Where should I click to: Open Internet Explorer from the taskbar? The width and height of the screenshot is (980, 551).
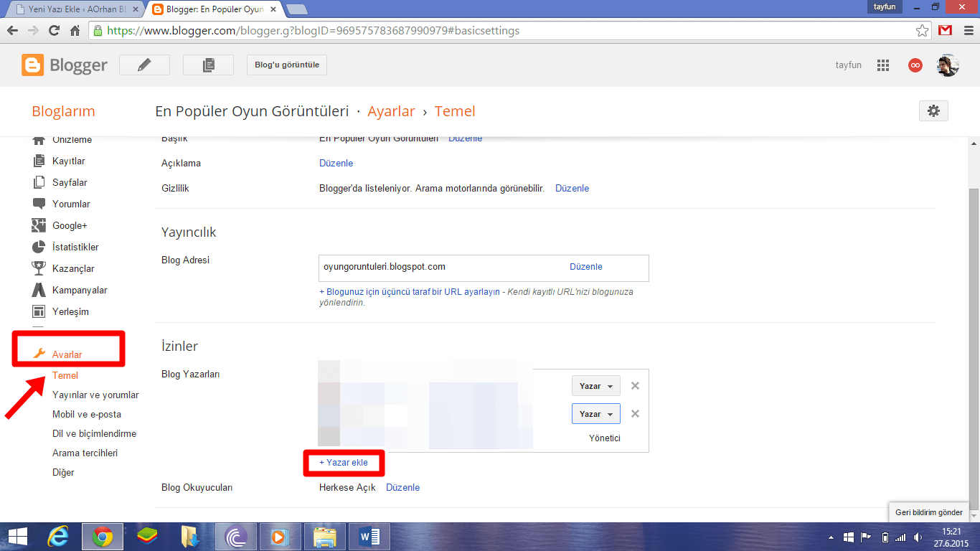coord(58,537)
